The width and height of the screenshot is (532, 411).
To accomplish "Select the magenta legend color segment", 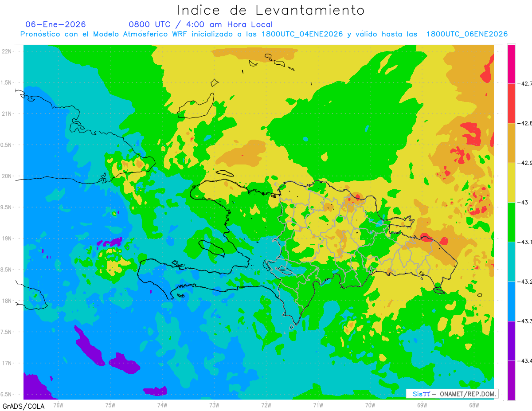I will point(511,64).
